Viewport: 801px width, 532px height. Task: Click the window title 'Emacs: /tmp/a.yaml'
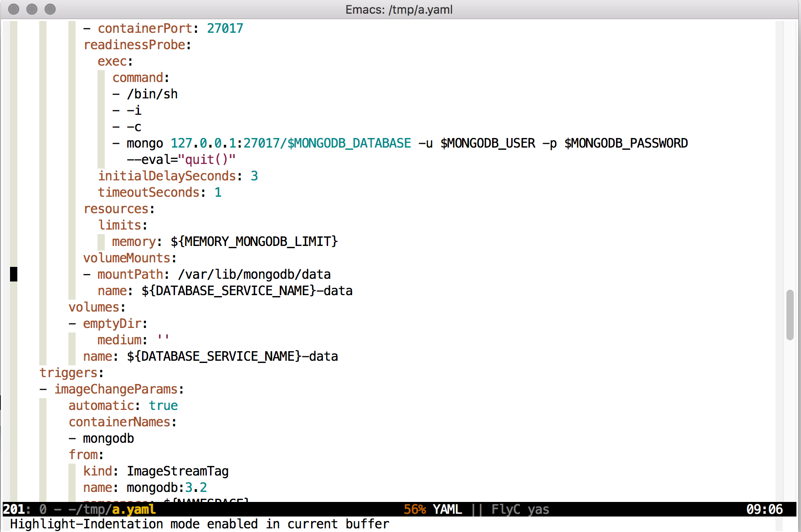(x=399, y=10)
